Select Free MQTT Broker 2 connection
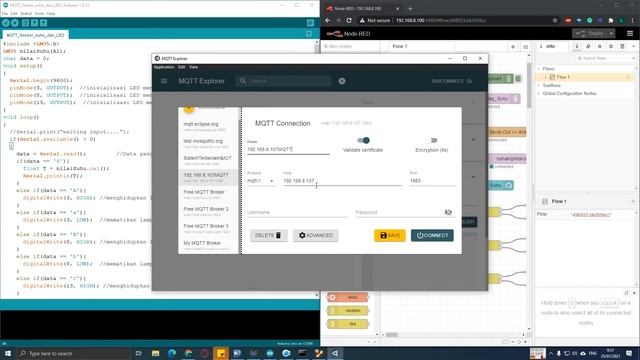640x360 pixels. tap(208, 211)
